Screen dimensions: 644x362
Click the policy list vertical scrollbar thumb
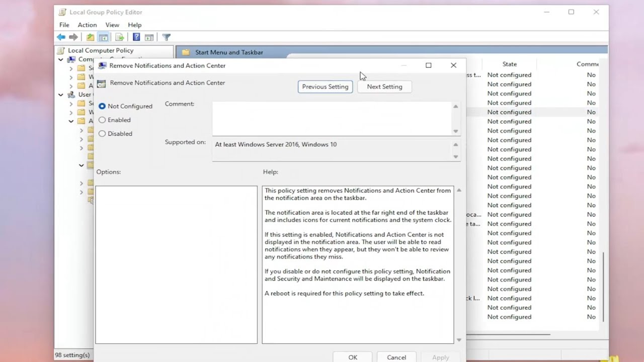(603, 287)
